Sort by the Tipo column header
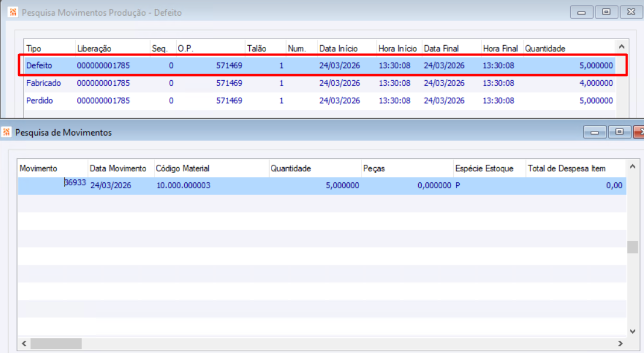 tap(50, 49)
